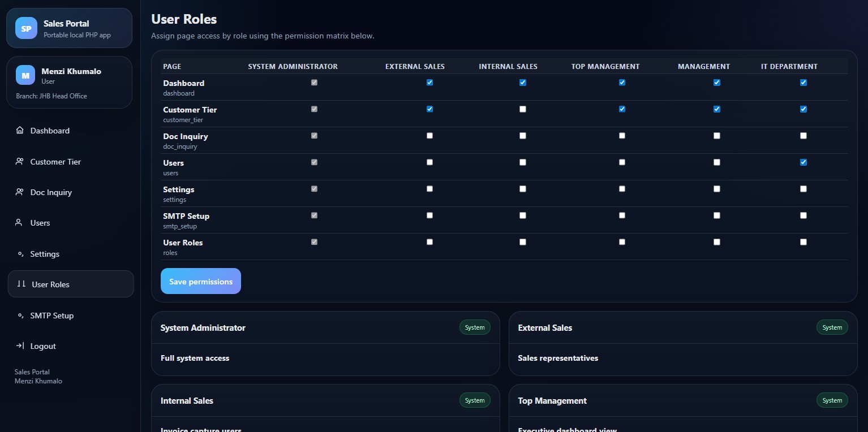Click the MANAGEMENT column header

[704, 67]
